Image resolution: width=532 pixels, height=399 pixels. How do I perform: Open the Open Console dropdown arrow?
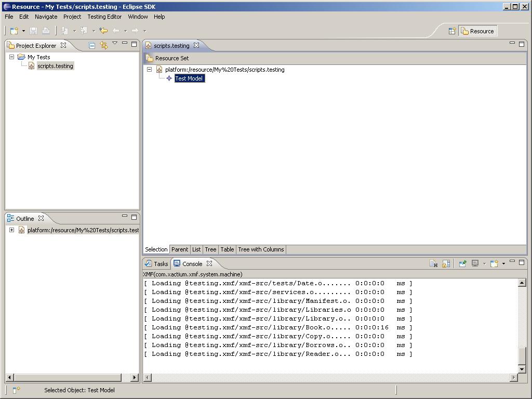point(503,263)
